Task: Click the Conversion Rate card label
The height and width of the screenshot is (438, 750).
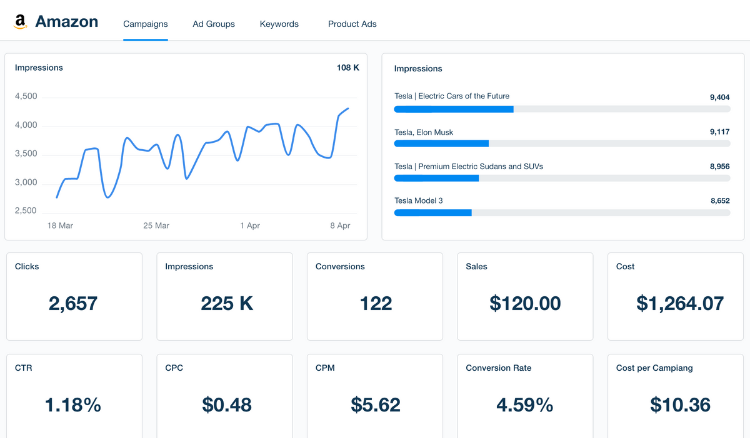Action: tap(498, 368)
